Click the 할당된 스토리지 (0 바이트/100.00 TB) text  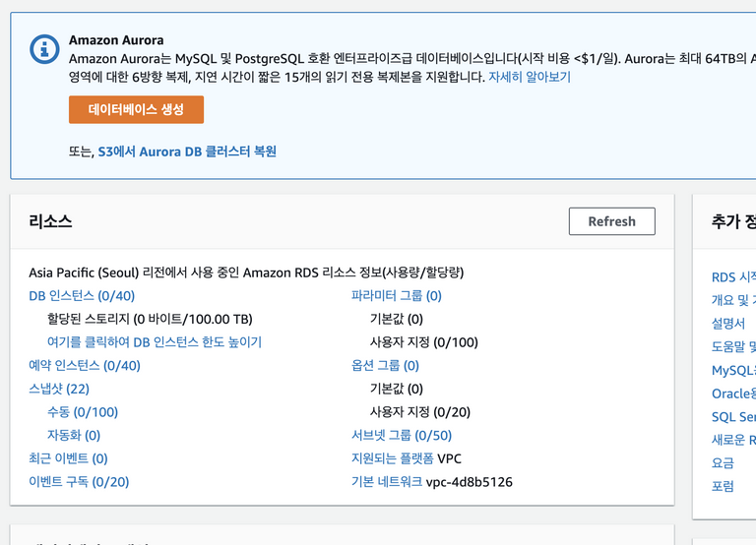coord(150,319)
